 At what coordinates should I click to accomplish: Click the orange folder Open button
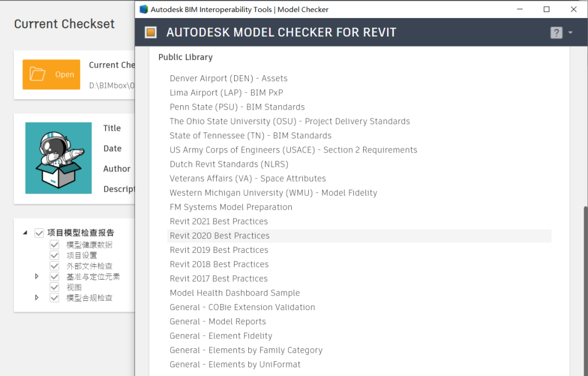51,75
